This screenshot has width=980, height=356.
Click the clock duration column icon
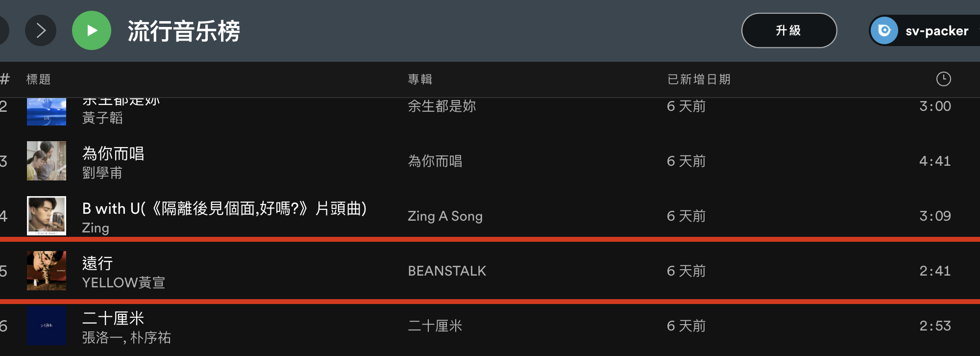(x=943, y=79)
